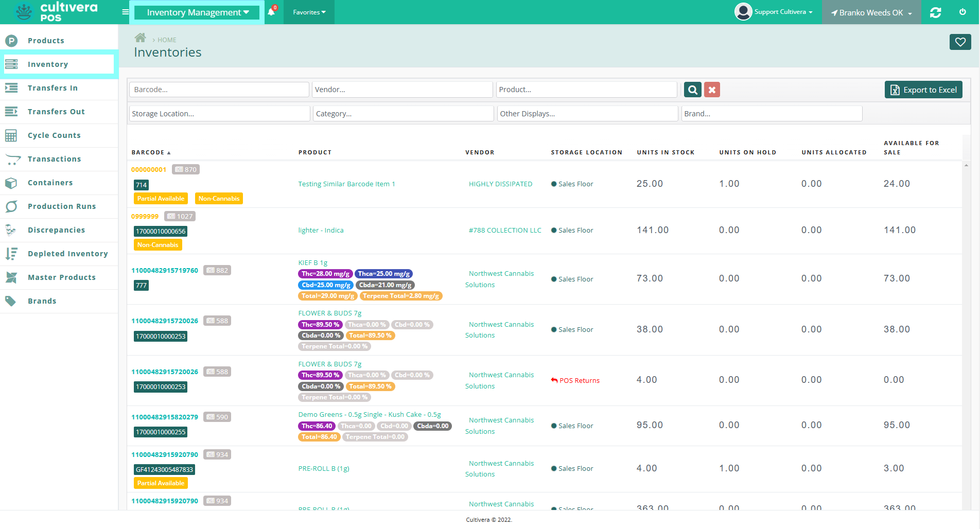Open the Other Displays filter
The width and height of the screenshot is (980, 529).
(x=587, y=114)
